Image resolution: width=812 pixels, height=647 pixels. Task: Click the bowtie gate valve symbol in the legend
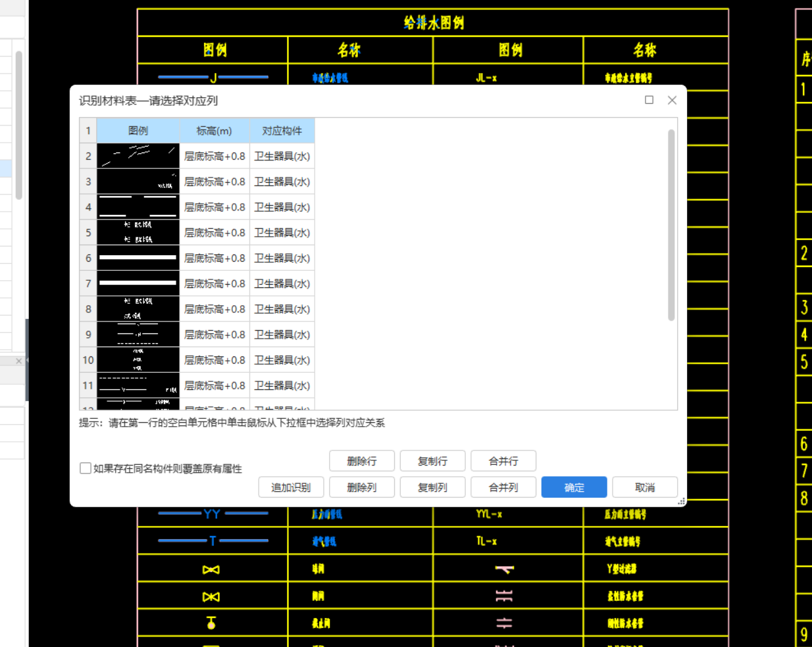point(211,569)
